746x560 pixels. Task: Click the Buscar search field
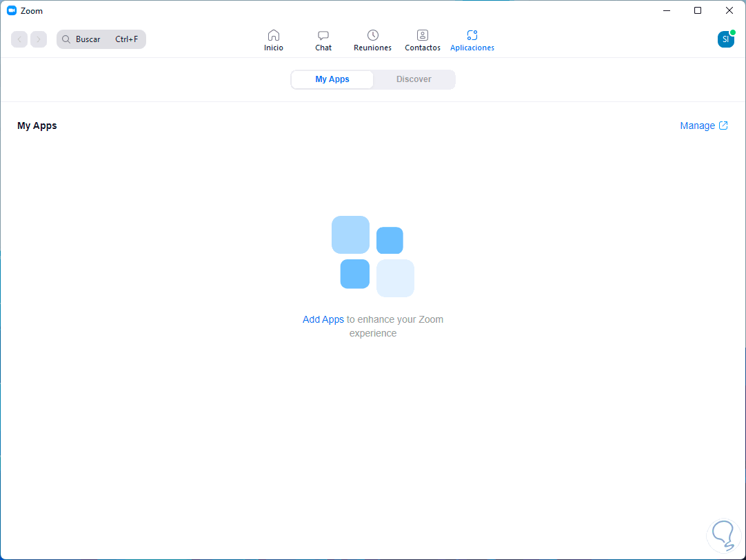(x=101, y=39)
